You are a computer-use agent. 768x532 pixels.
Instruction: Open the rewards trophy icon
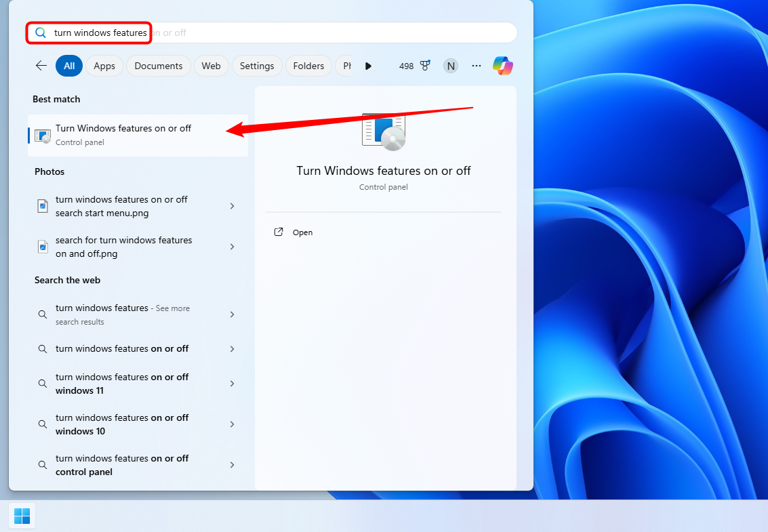(x=425, y=65)
